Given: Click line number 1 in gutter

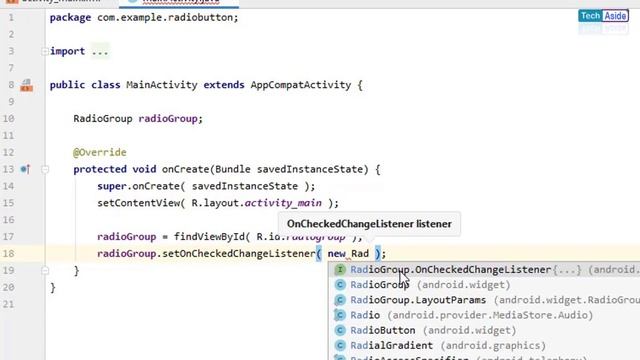Looking at the screenshot, I should [x=11, y=18].
